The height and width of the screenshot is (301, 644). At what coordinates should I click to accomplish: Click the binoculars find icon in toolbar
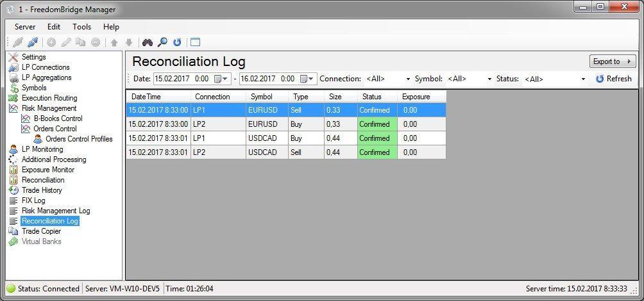[147, 42]
